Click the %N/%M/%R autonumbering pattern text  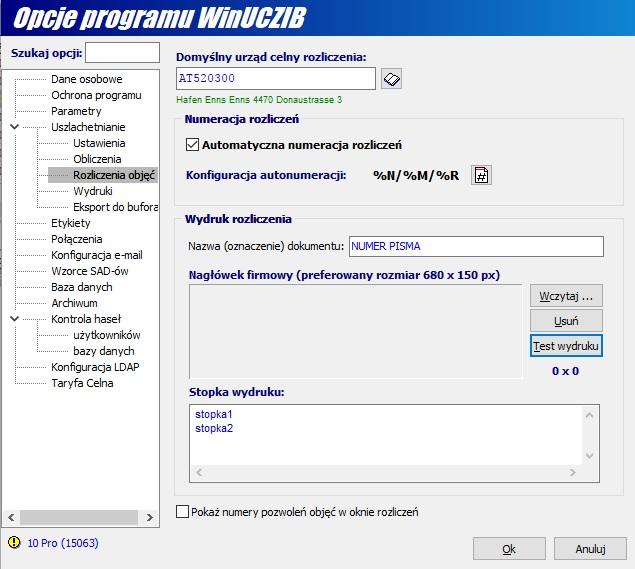tap(416, 175)
